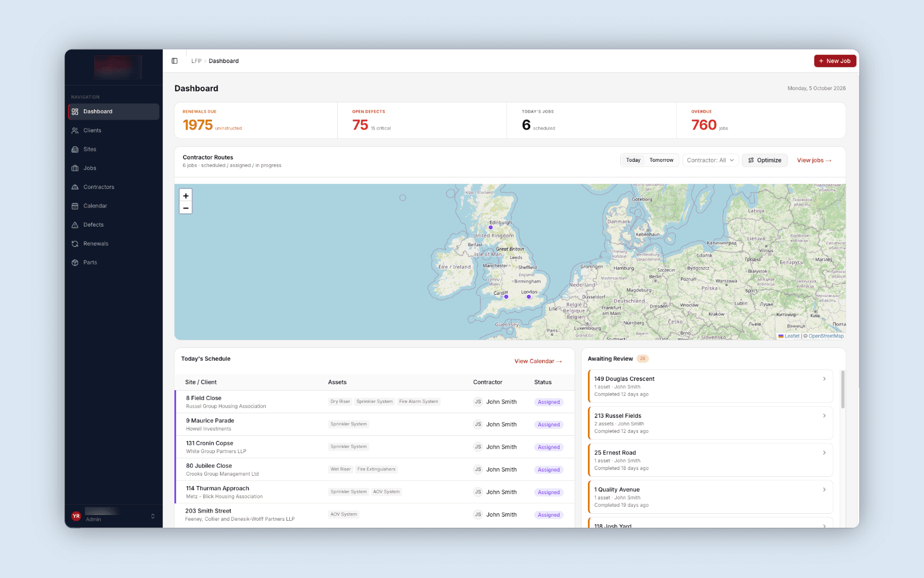Click the Jobs briefcase icon
The width and height of the screenshot is (924, 578).
tap(75, 168)
